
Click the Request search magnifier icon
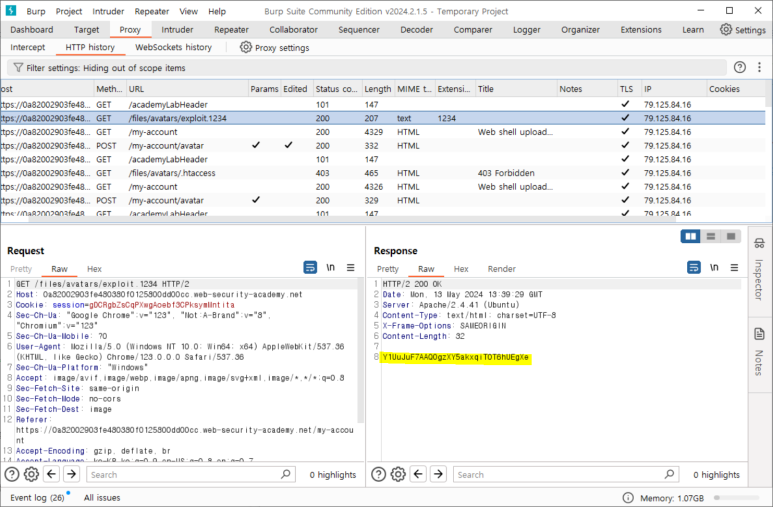pyautogui.click(x=285, y=474)
